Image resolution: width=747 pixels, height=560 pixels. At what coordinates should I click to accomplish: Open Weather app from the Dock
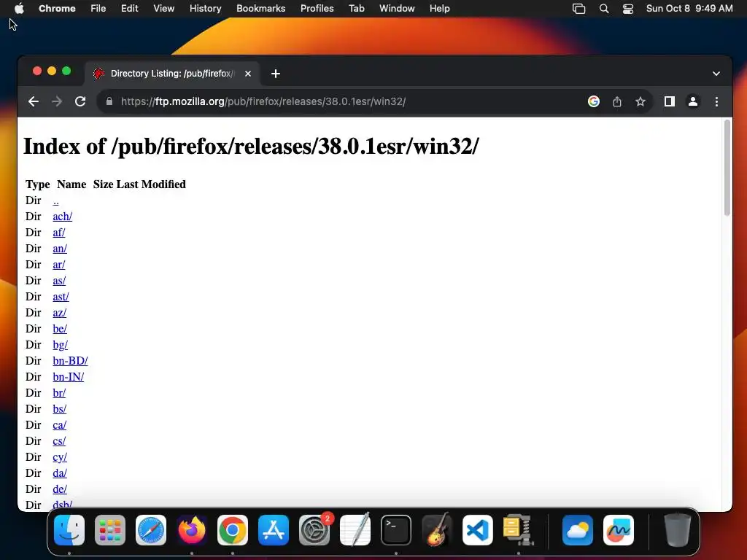coord(578,530)
